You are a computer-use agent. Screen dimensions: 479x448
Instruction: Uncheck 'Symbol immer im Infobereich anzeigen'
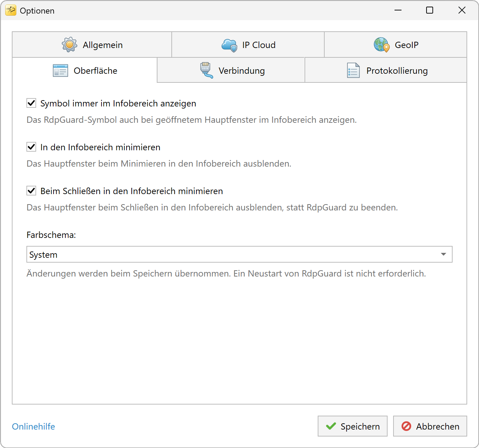click(31, 103)
